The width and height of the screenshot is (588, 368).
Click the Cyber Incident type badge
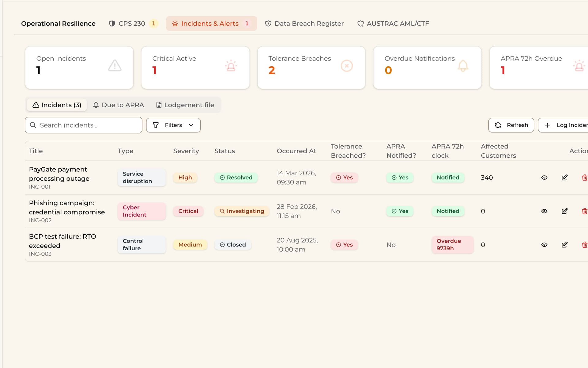pos(141,211)
